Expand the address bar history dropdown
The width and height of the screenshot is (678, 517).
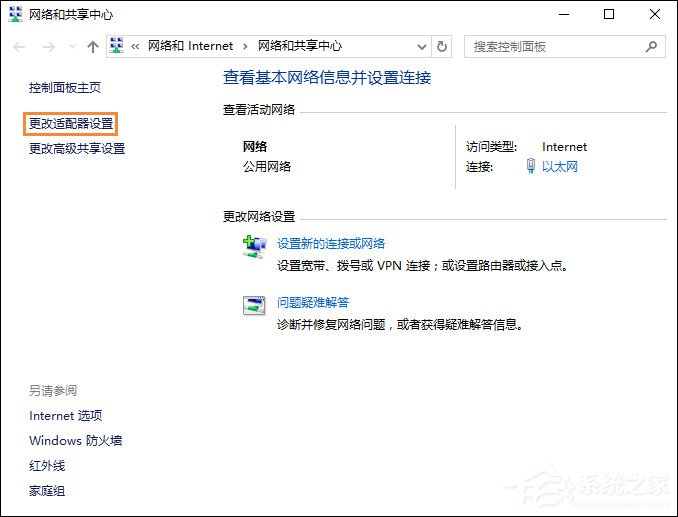(x=419, y=47)
